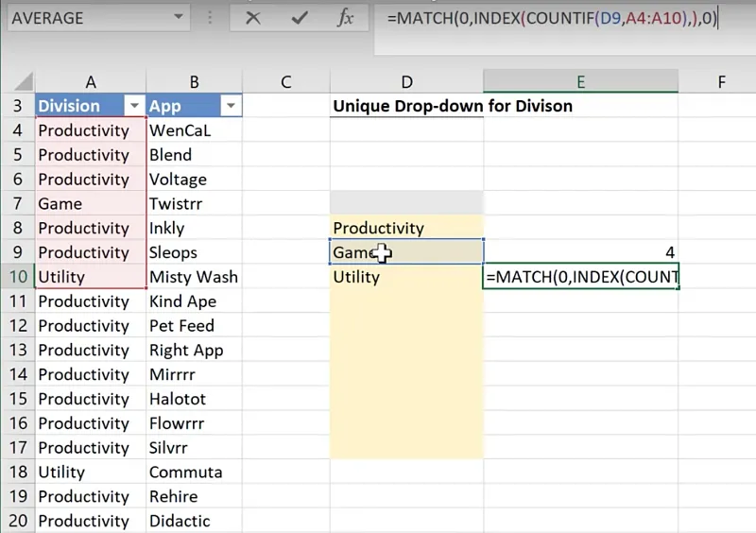Screen dimensions: 756x533
Task: Select column F header
Action: point(720,82)
